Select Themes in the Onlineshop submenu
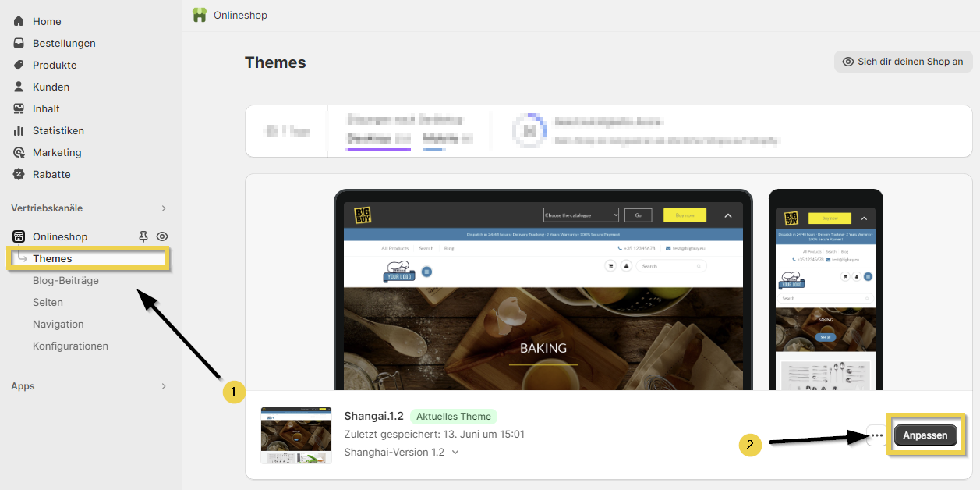 [x=52, y=258]
